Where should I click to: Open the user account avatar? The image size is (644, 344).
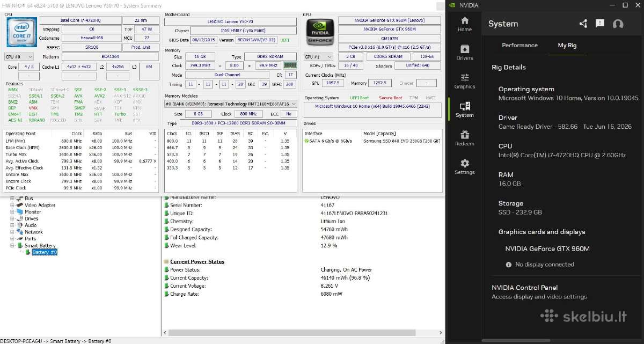click(x=618, y=24)
